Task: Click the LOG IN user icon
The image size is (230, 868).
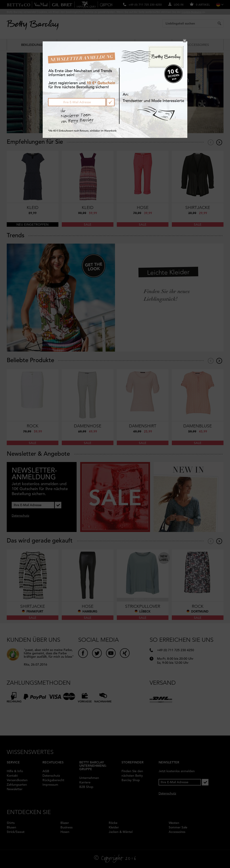Action: pos(170,4)
